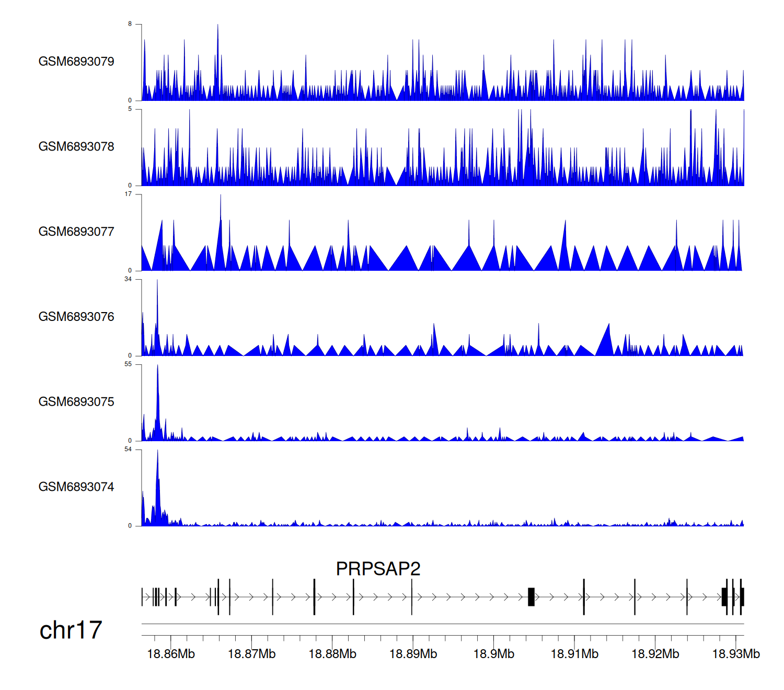Click the 18.87Mb position label
Viewport: 784px width, 690px height.
tap(251, 654)
